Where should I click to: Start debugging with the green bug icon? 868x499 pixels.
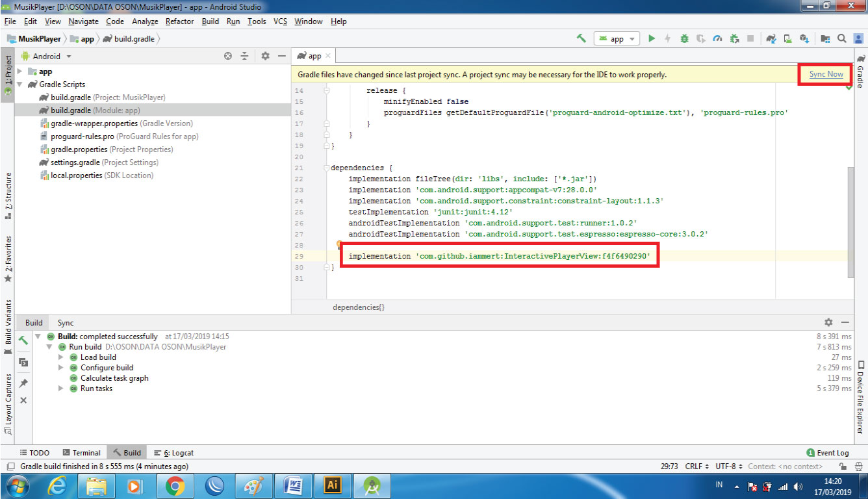tap(685, 38)
